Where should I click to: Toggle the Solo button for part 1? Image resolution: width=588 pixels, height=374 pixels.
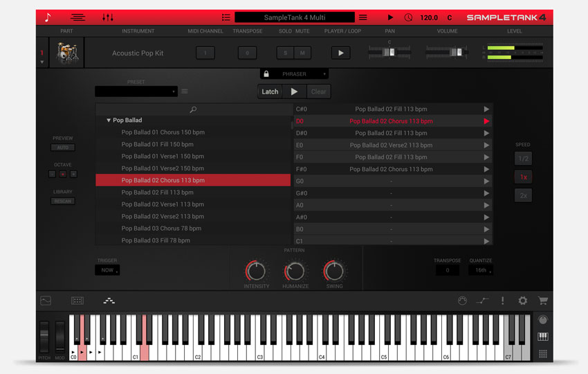point(286,53)
